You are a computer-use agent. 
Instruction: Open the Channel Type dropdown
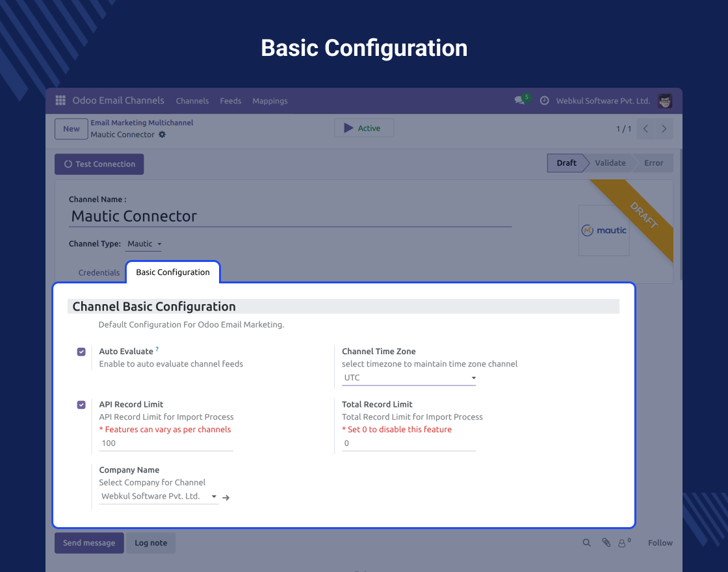[143, 243]
